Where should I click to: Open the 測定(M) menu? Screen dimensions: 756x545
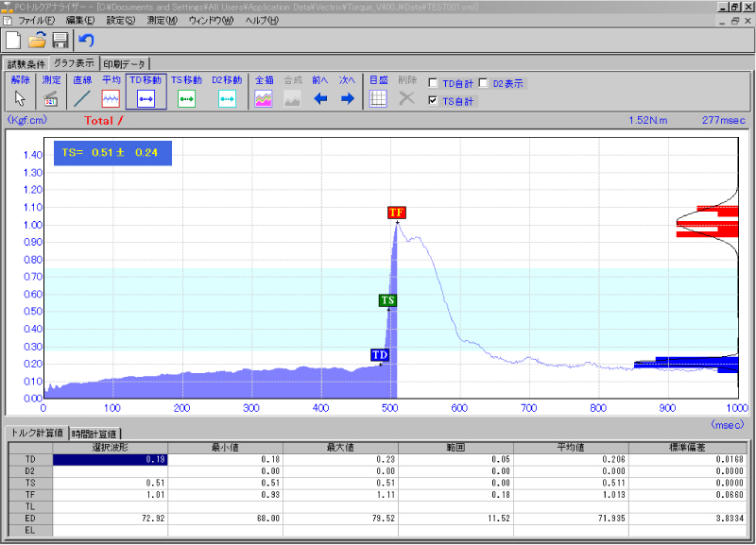[162, 20]
